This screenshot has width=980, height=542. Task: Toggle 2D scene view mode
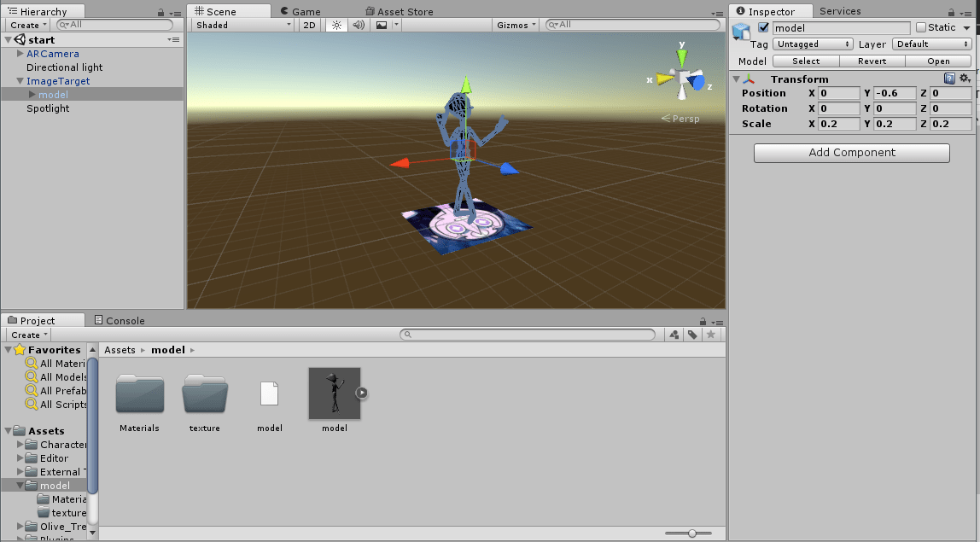[x=309, y=25]
